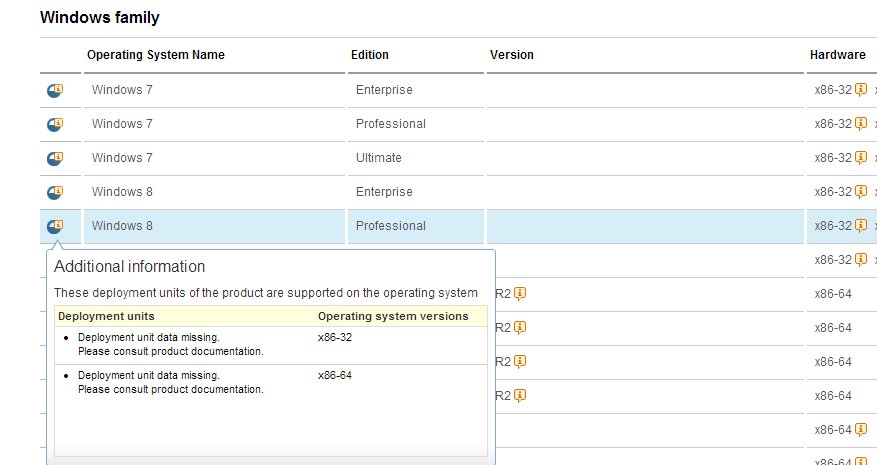Select the Windows 8 cell in Enterprise row
877x465 pixels.
point(122,192)
